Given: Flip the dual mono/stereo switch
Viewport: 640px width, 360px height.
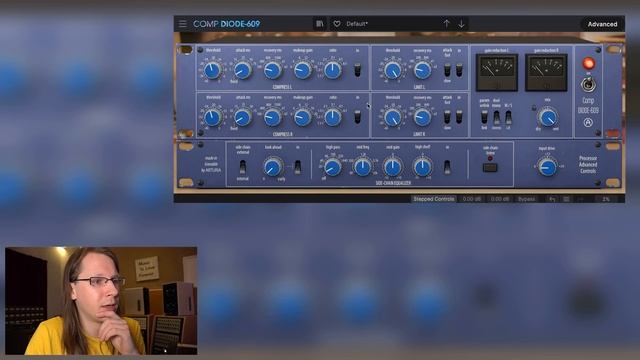Looking at the screenshot, I should click(496, 118).
